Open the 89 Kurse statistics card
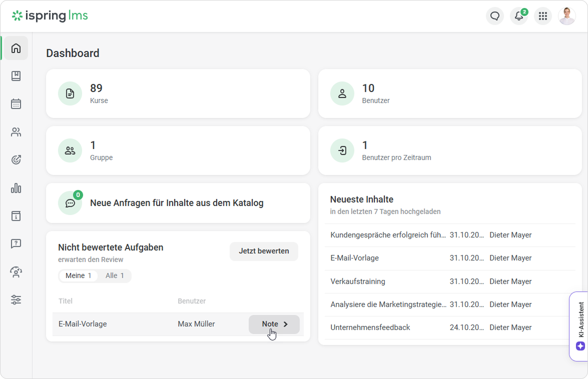The width and height of the screenshot is (588, 379). tap(178, 93)
